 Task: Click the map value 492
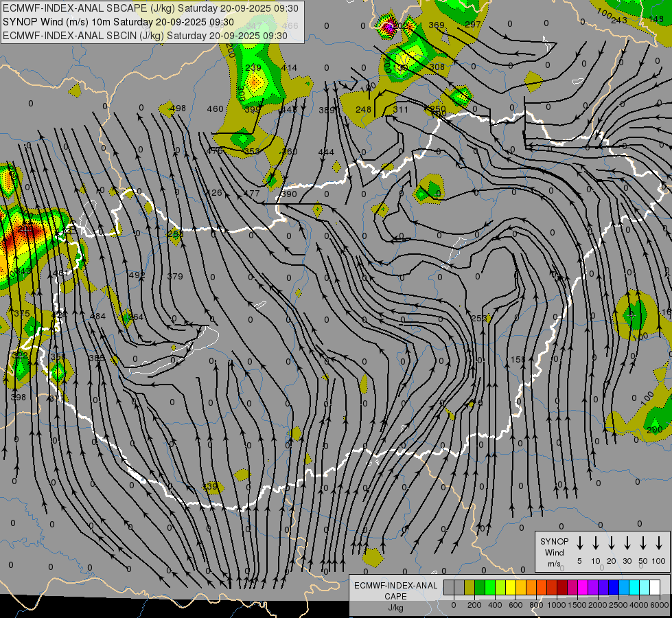(137, 275)
